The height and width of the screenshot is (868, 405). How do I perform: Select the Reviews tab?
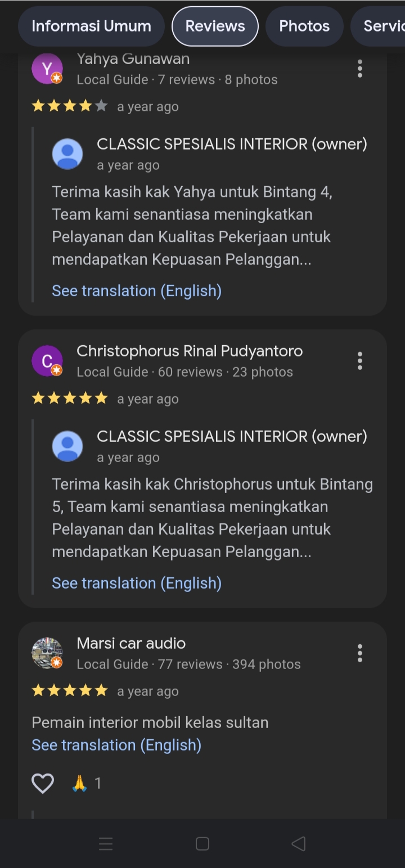coord(215,26)
